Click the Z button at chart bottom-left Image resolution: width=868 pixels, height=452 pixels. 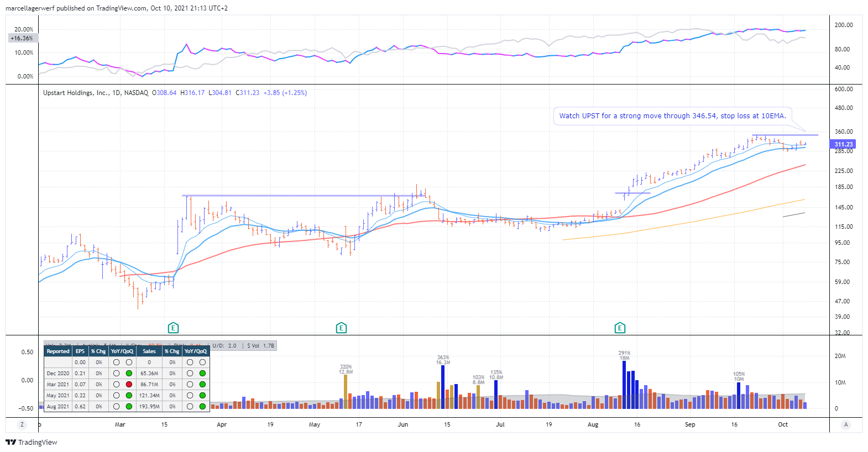(22, 424)
